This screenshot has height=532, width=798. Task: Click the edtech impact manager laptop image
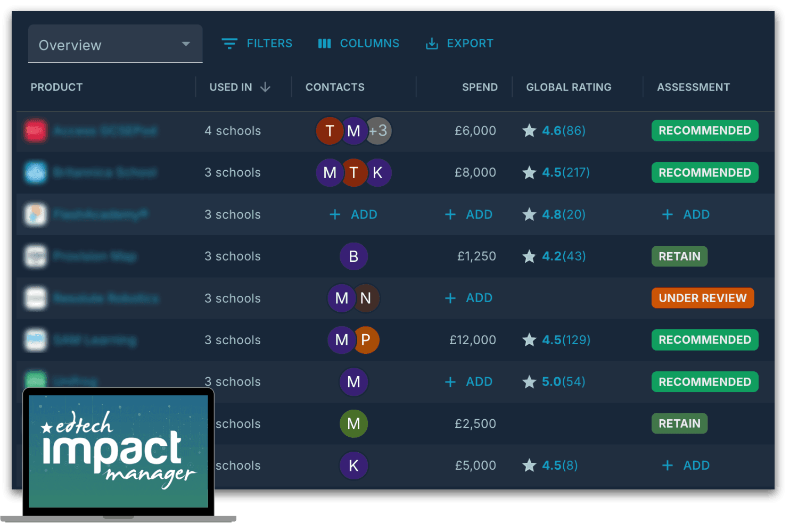pos(118,454)
